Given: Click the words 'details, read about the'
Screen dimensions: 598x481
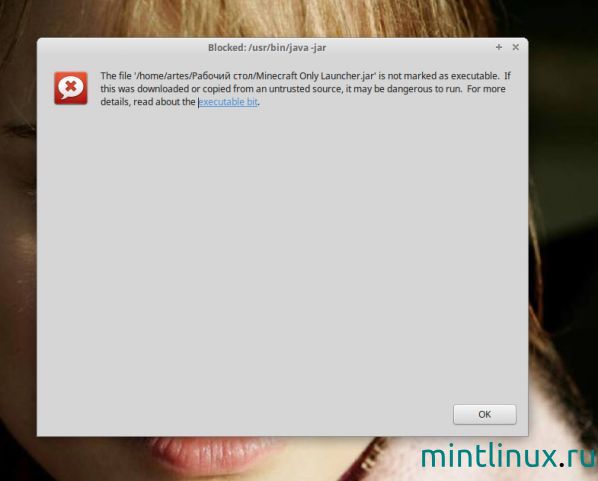Looking at the screenshot, I should tap(148, 102).
